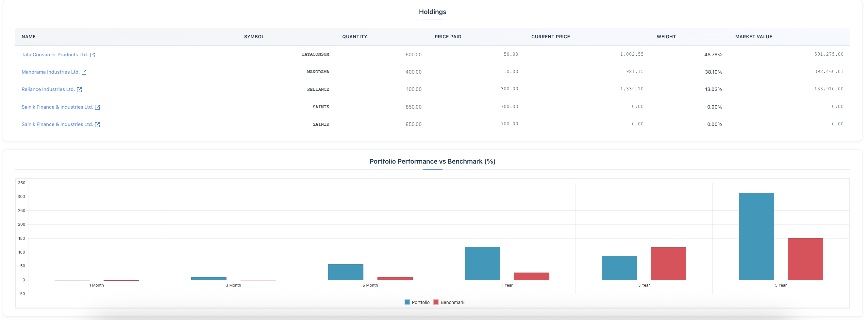Click Tata price paid 50.00

[511, 54]
